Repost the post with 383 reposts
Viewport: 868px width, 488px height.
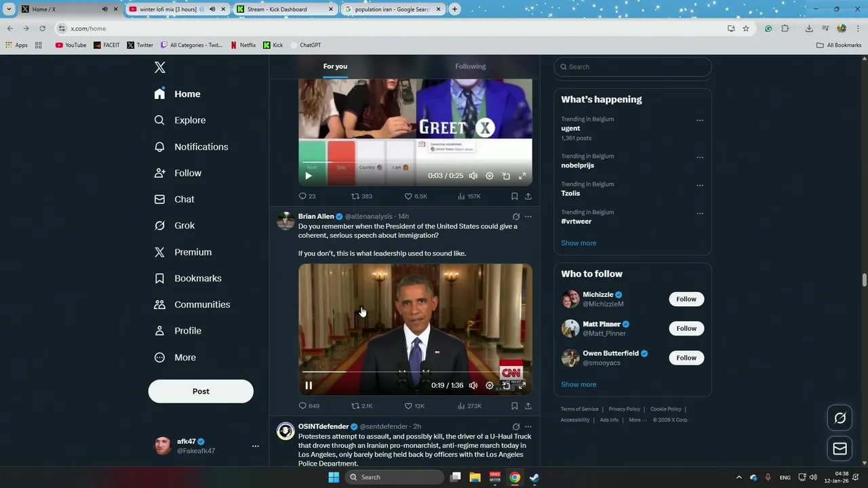click(361, 196)
